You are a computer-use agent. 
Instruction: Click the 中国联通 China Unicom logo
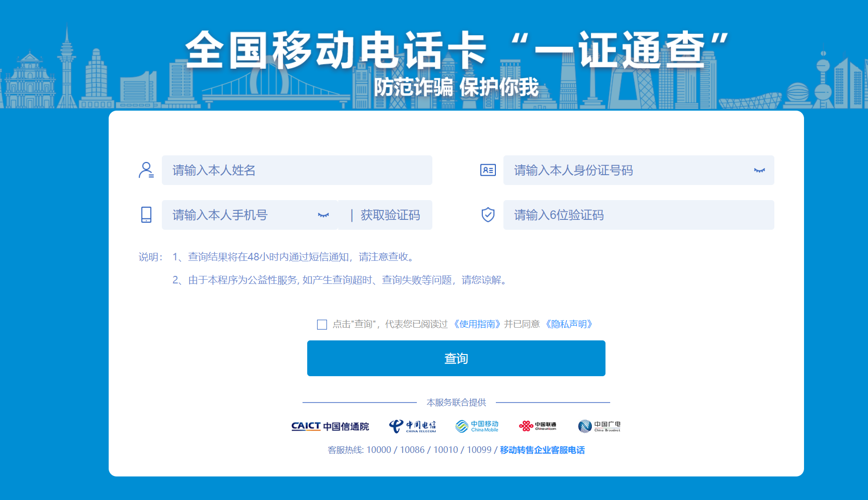coord(538,426)
